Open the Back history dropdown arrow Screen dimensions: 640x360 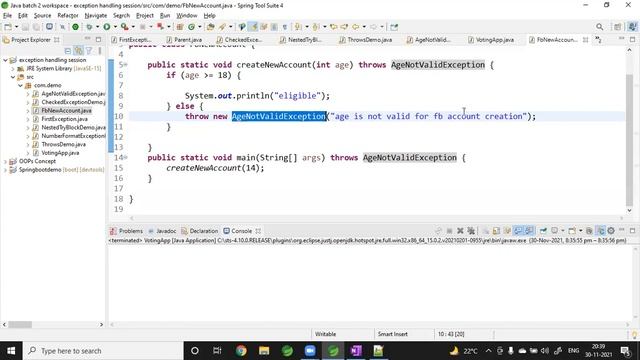click(x=364, y=27)
